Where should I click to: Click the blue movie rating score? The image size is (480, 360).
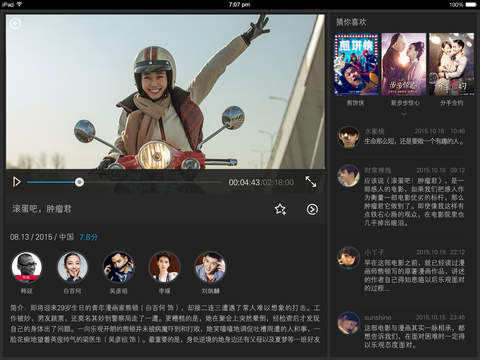[x=88, y=237]
